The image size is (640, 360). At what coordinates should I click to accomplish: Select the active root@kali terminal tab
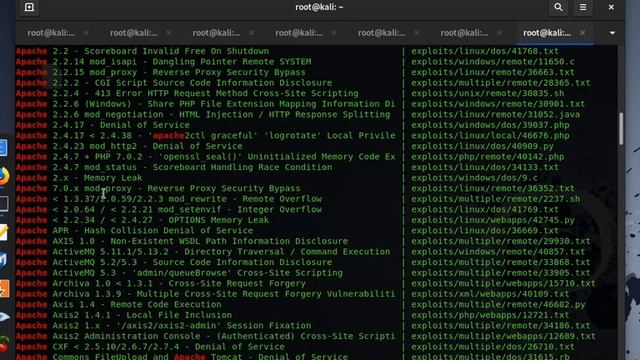(547, 33)
